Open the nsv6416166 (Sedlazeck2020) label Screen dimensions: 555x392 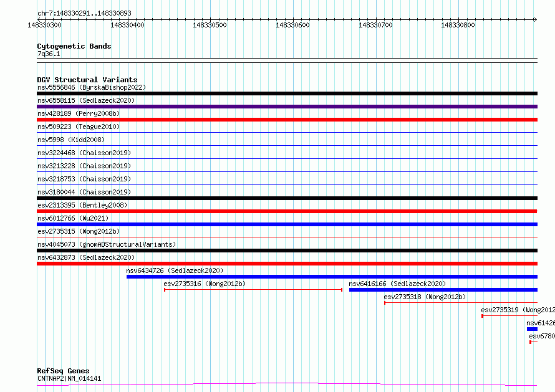(397, 284)
